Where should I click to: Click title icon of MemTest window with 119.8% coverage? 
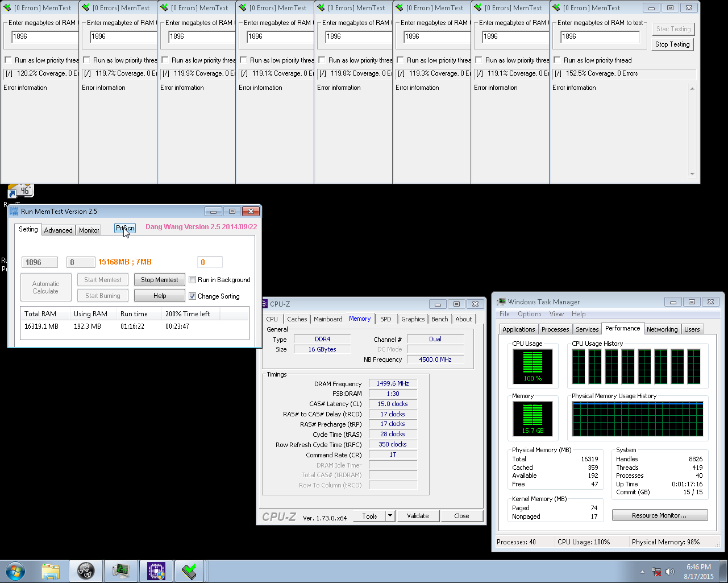tap(321, 8)
